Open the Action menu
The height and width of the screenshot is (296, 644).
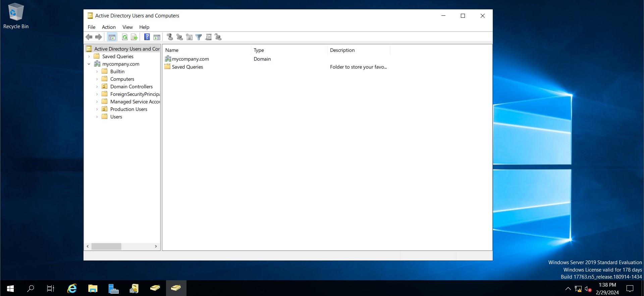[109, 27]
